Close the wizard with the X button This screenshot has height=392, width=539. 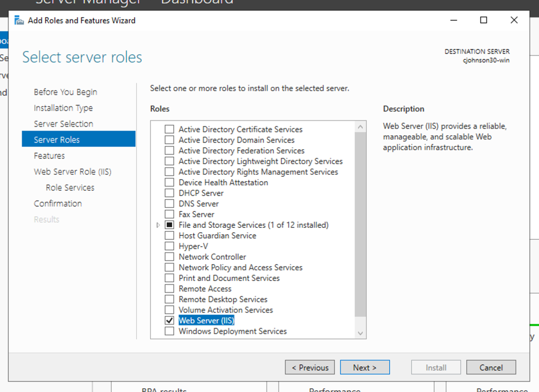pyautogui.click(x=514, y=20)
